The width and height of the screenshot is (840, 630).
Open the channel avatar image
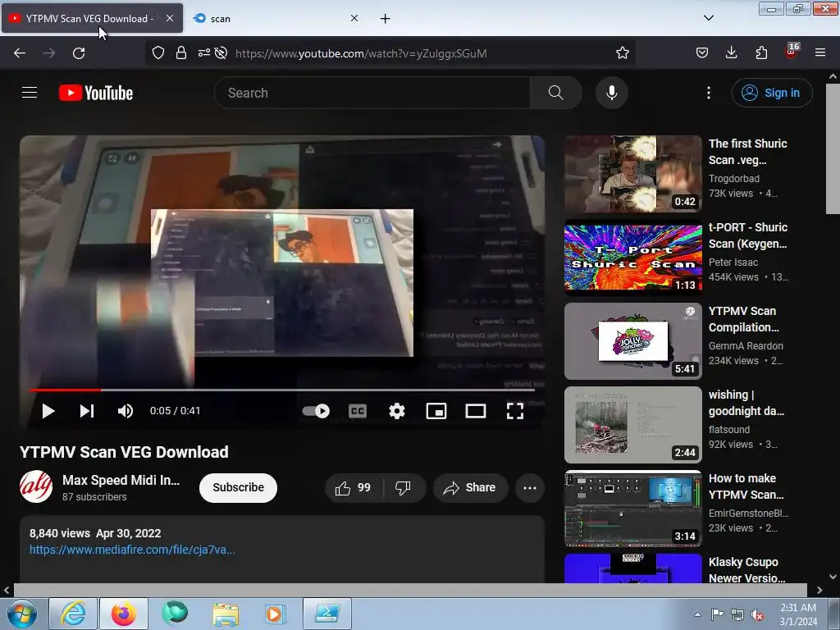pyautogui.click(x=36, y=487)
